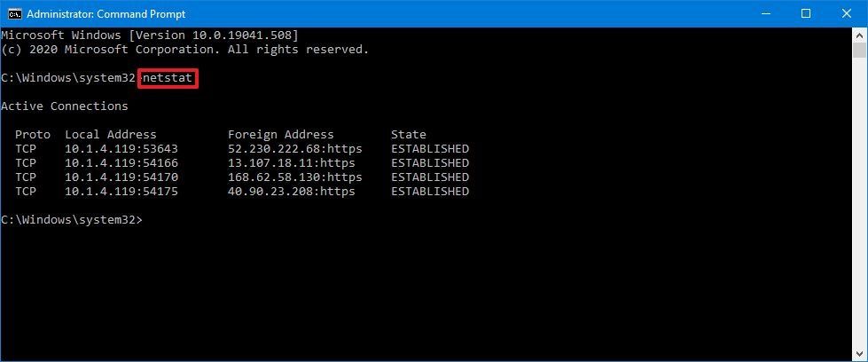
Task: Open the Command Prompt system menu icon
Action: tap(14, 13)
